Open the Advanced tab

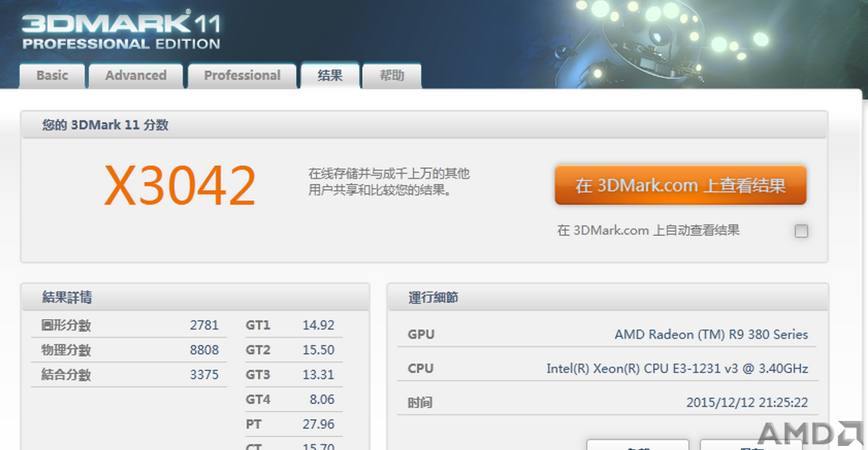pyautogui.click(x=136, y=76)
